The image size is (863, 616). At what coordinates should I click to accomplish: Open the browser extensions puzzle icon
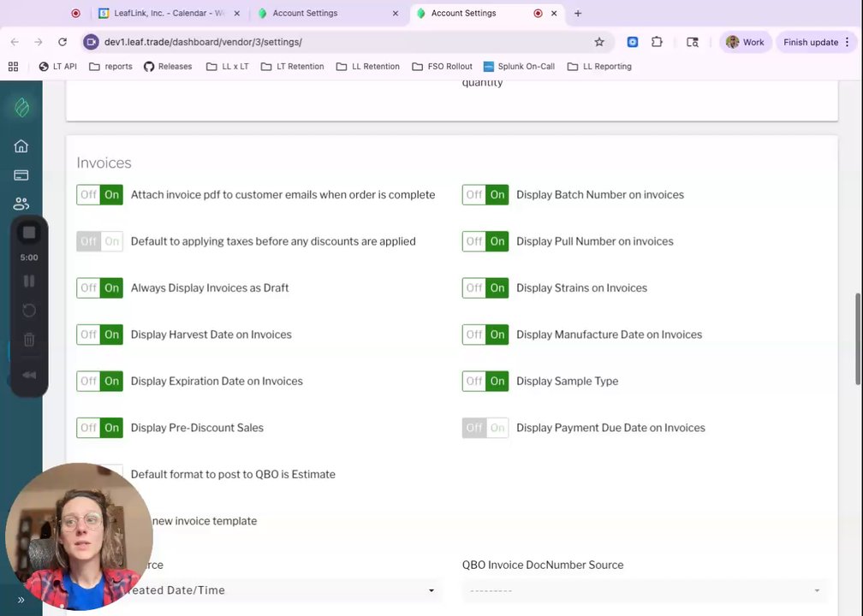(x=657, y=42)
